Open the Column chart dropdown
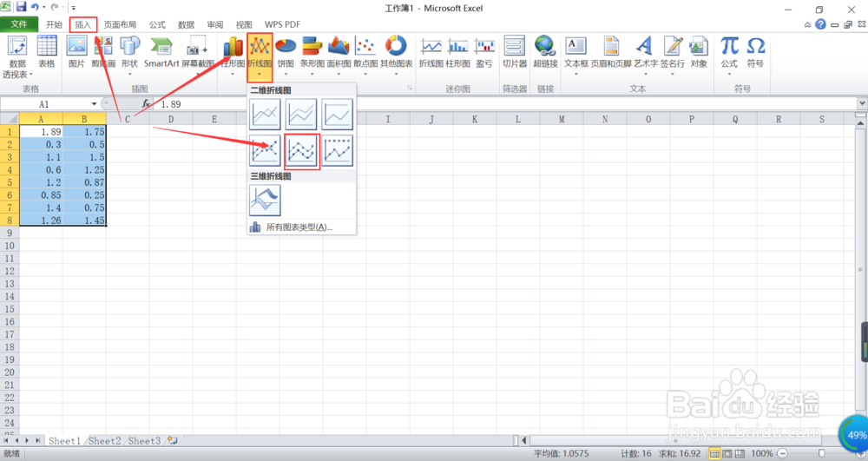The image size is (868, 461). [x=233, y=56]
